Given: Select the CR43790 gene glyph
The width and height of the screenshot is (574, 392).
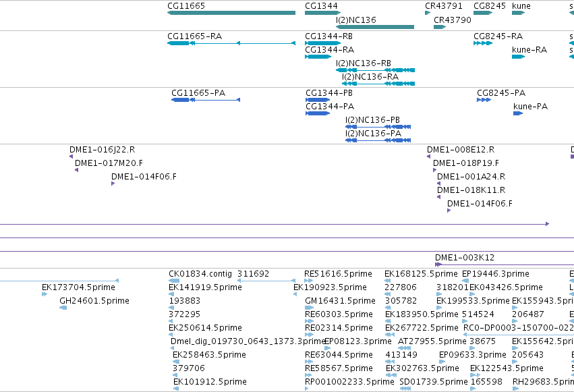Looking at the screenshot, I should click(x=440, y=27).
